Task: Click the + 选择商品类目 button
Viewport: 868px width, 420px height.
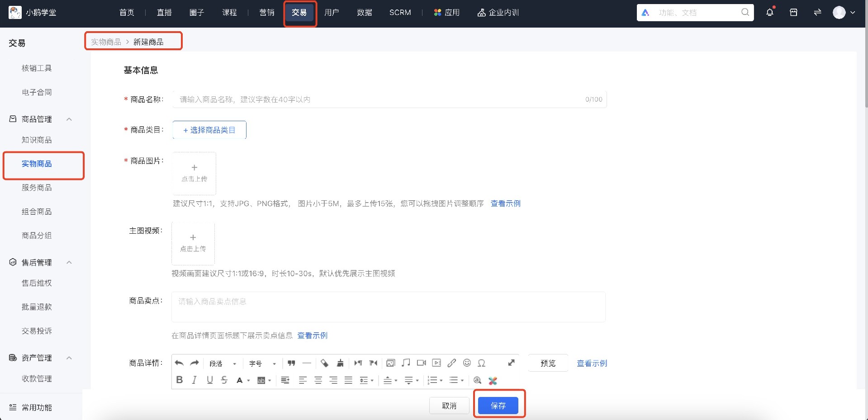Action: pos(209,130)
